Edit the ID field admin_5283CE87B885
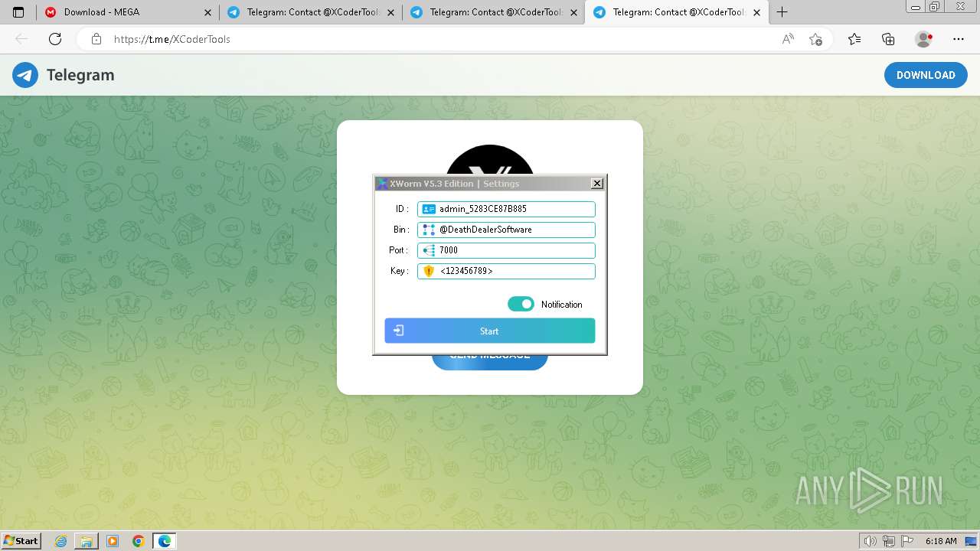 (506, 209)
